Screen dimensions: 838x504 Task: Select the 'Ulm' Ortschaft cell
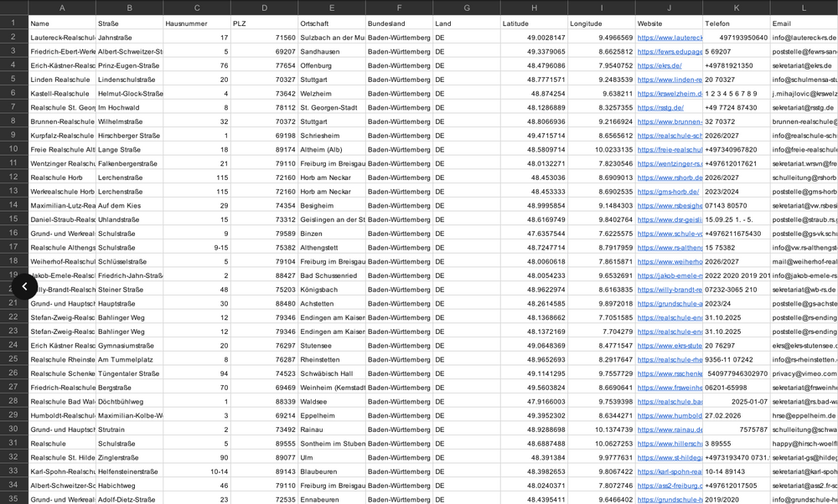tap(332, 458)
